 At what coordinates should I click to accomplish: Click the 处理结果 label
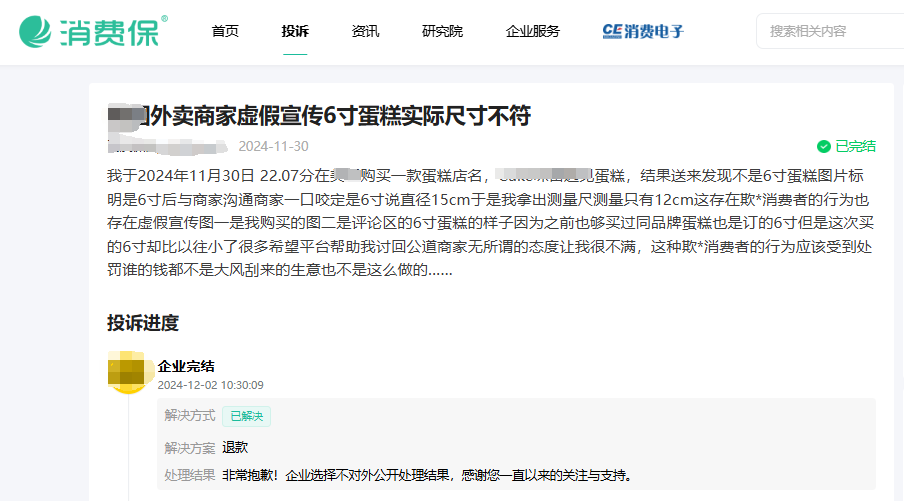[190, 475]
